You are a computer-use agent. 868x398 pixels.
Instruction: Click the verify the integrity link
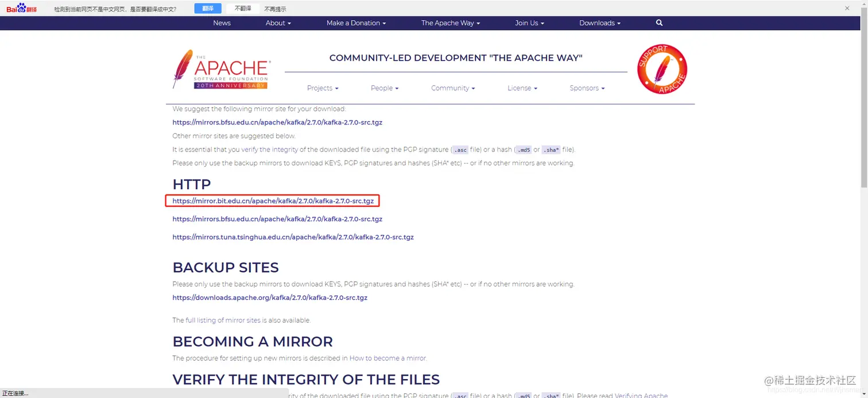(270, 150)
